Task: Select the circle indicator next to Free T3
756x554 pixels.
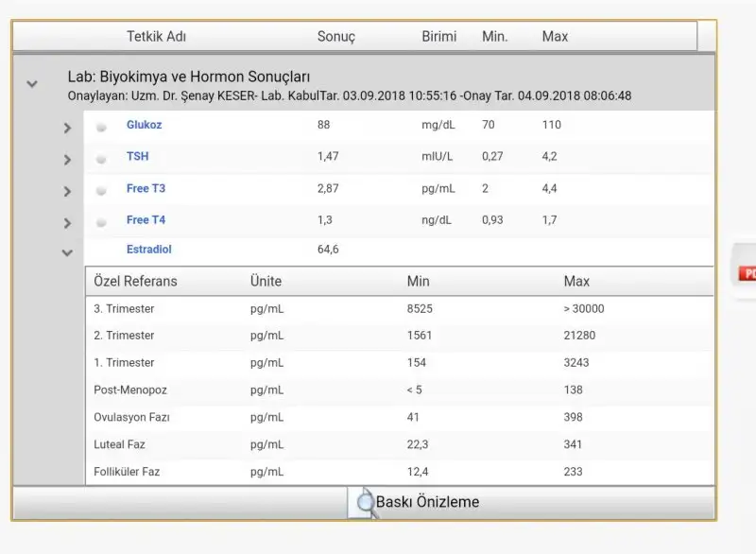Action: click(x=101, y=191)
